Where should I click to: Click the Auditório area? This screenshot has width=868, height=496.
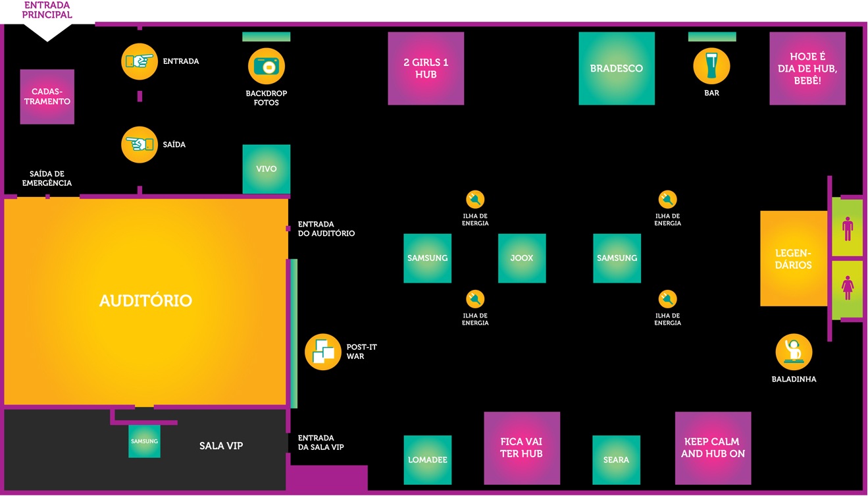[145, 301]
